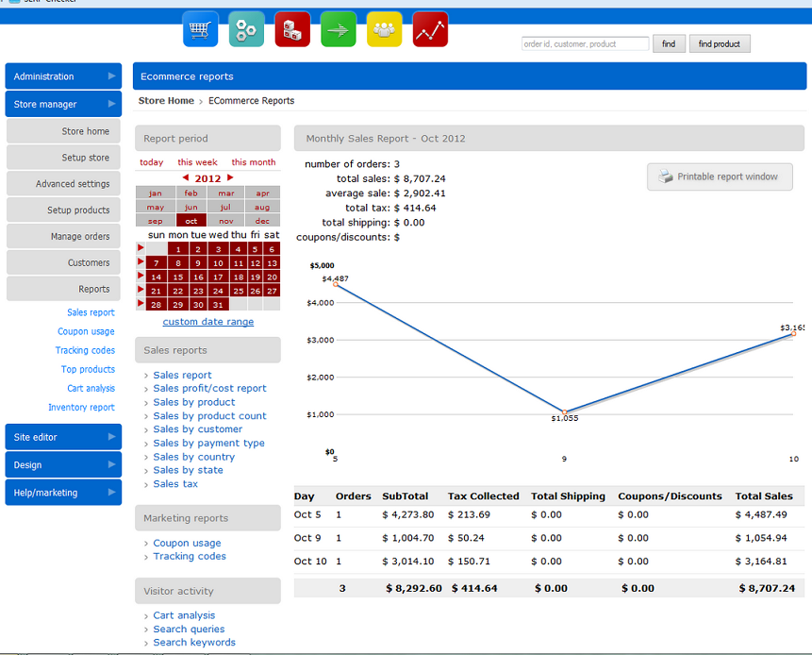
Task: Open the yellow customers group icon
Action: tap(384, 29)
